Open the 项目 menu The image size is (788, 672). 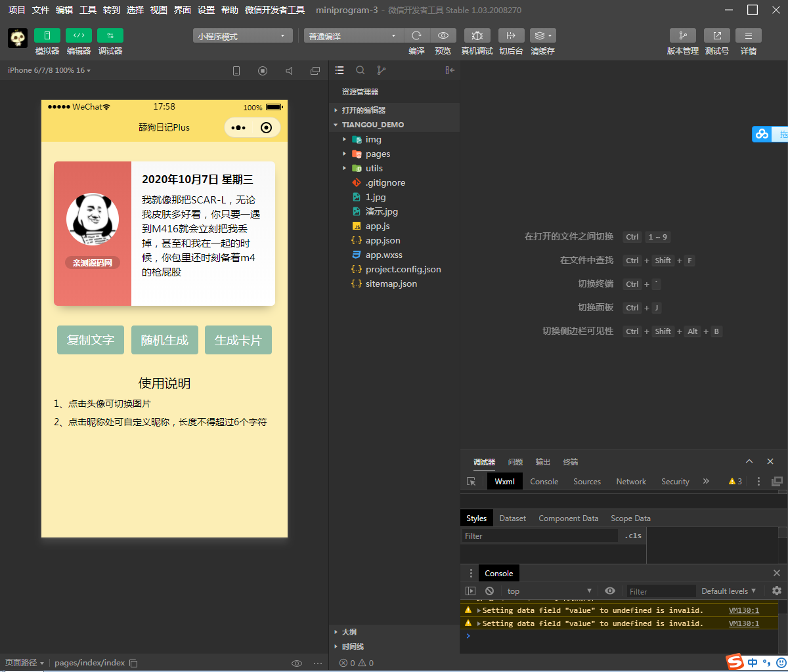[x=17, y=10]
